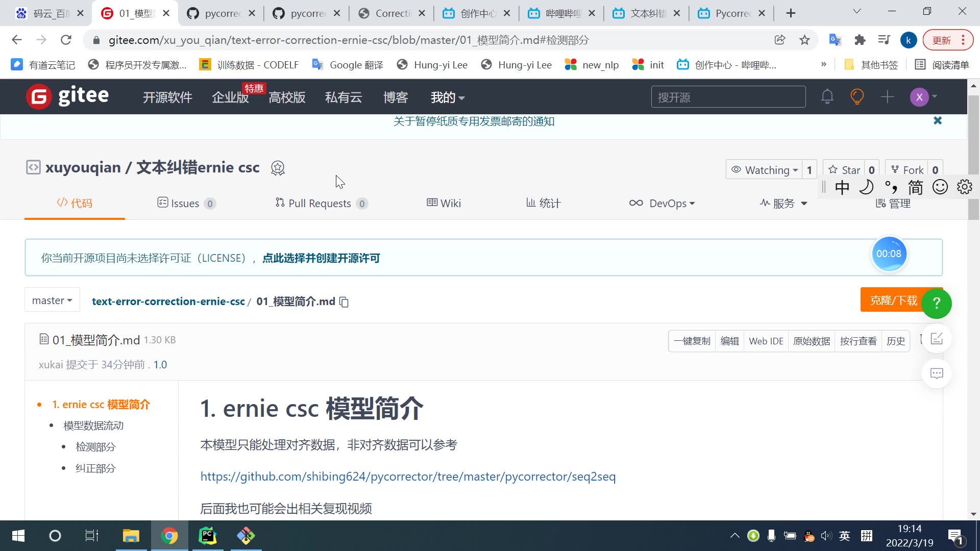Viewport: 980px width, 551px height.
Task: Open Chrome profile k avatar
Action: [909, 40]
